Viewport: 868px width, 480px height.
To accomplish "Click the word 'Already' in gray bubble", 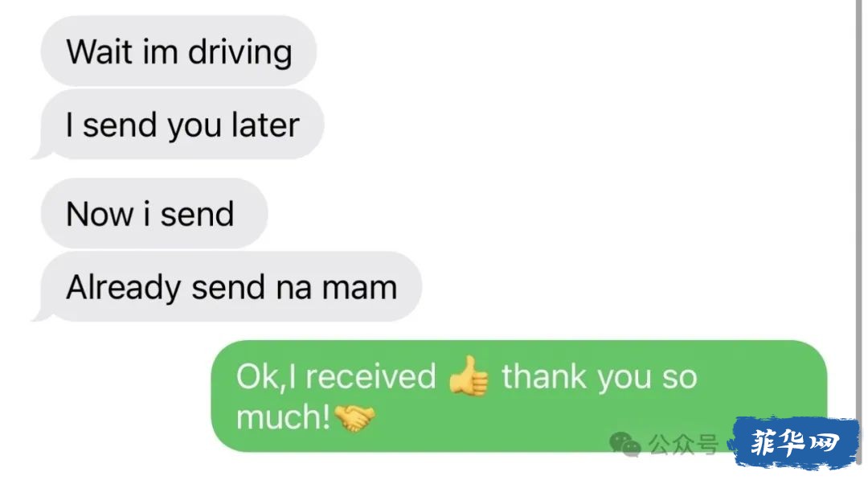I will coord(123,289).
